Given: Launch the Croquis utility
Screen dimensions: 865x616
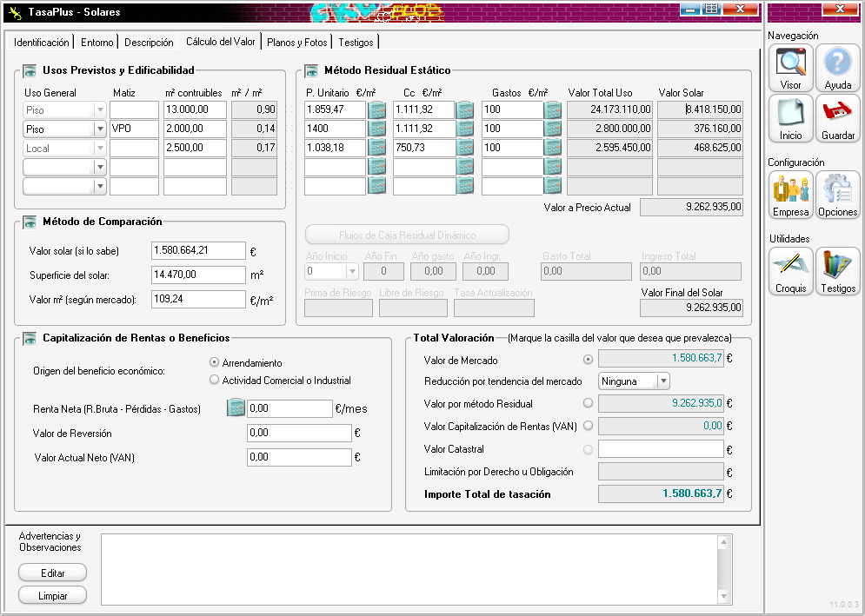Looking at the screenshot, I should click(x=790, y=270).
